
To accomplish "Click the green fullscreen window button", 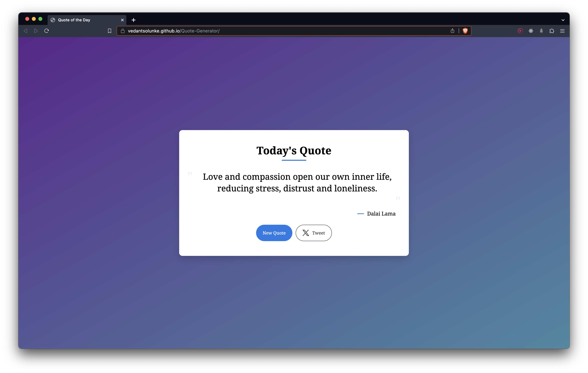I will point(40,19).
